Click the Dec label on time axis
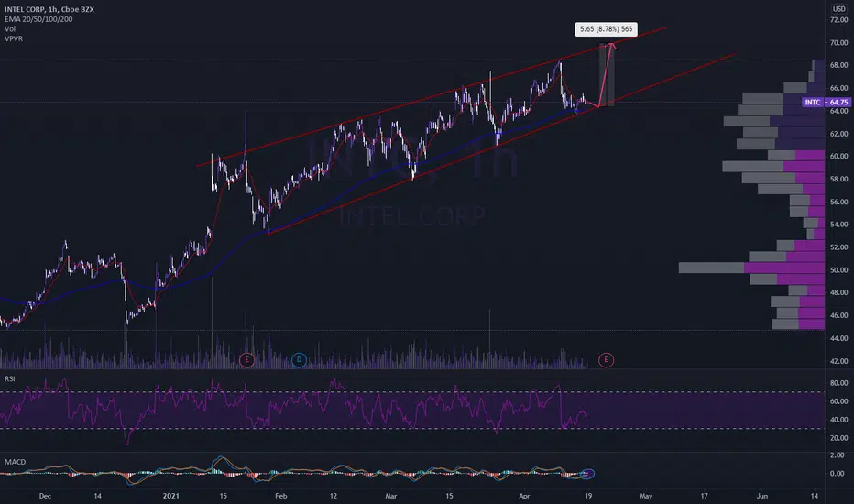 (x=45, y=496)
